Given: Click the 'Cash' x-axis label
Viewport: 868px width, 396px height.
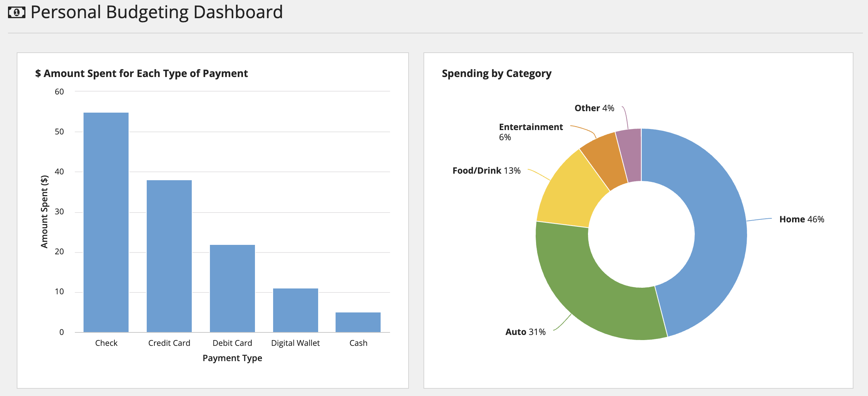Looking at the screenshot, I should point(358,343).
